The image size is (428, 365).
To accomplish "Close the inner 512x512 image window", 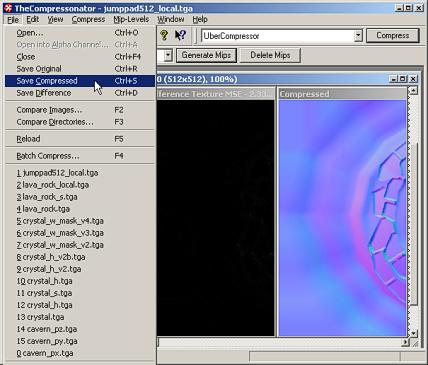I will 413,79.
